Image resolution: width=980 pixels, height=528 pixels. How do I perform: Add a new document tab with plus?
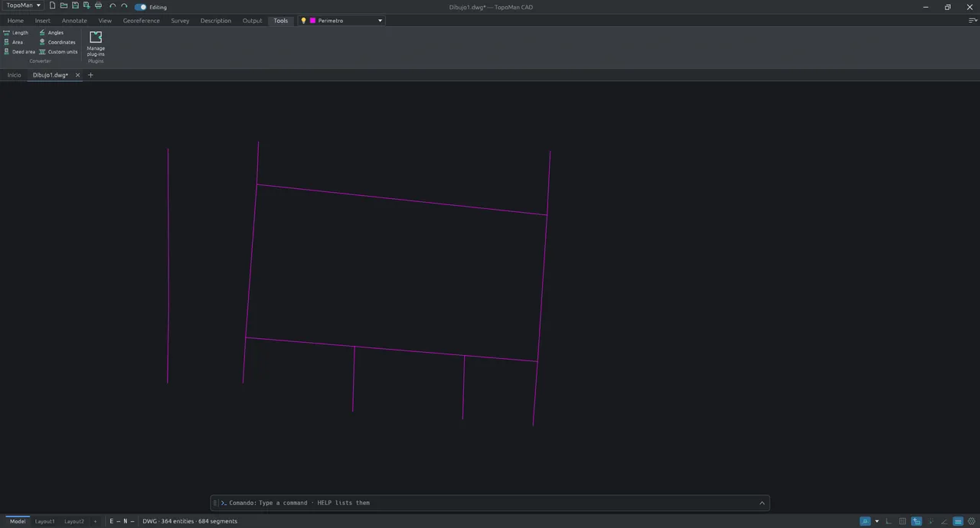point(90,75)
